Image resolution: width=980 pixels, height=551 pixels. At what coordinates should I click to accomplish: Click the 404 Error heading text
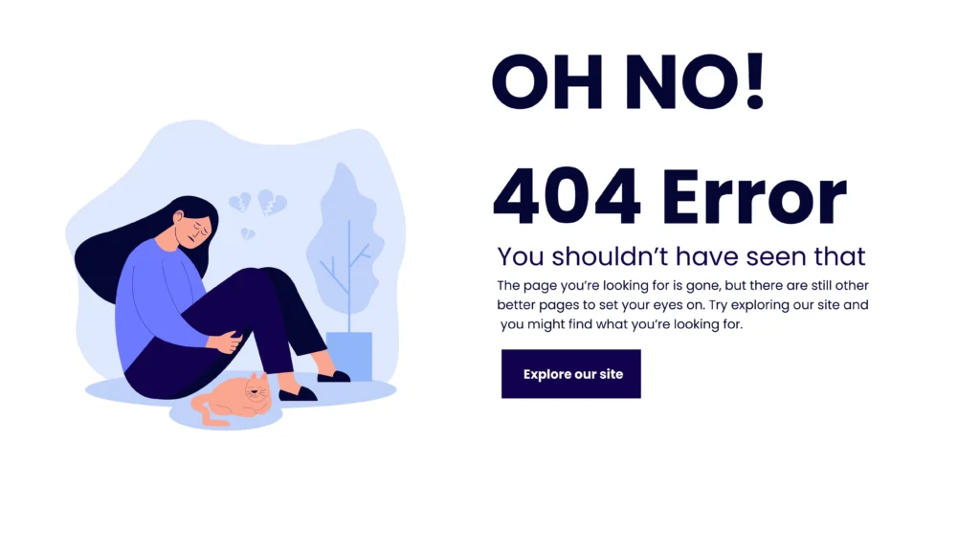coord(669,195)
